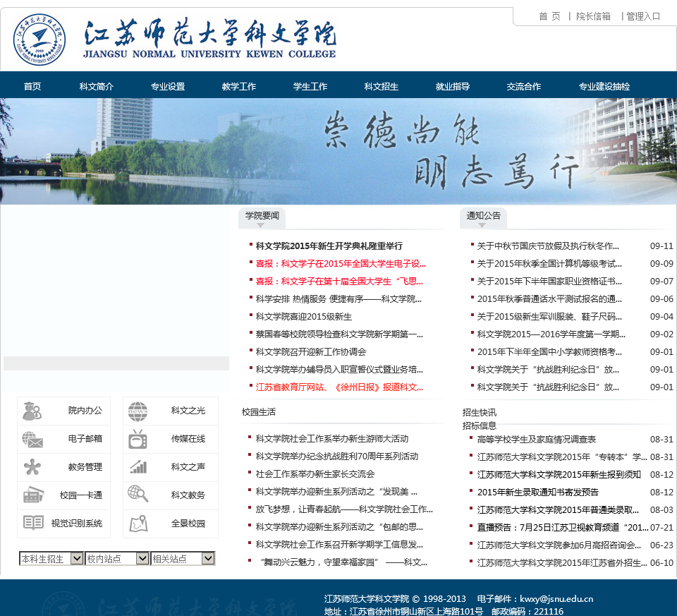The width and height of the screenshot is (677, 616).
Task: Click the 科文之光 news globe icon
Action: point(138,411)
